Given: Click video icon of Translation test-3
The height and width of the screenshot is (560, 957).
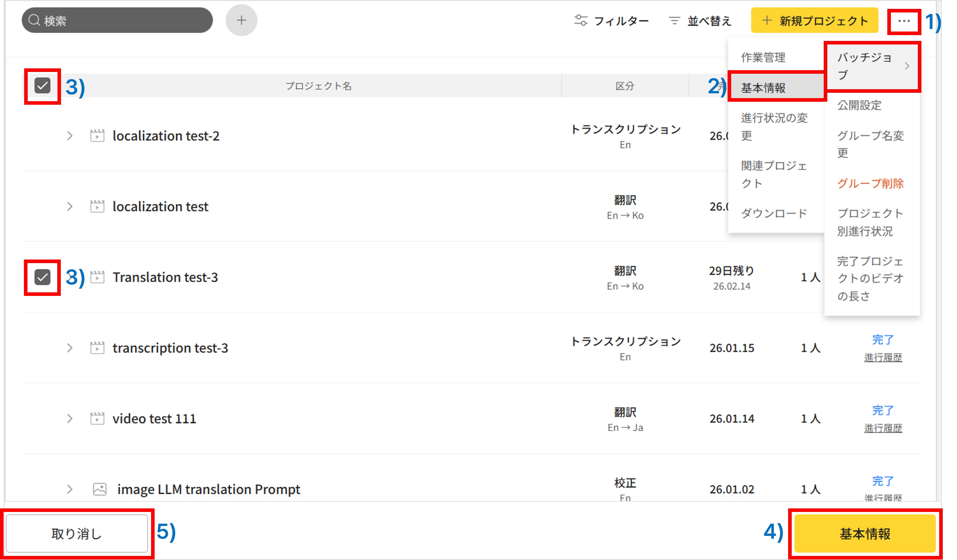Looking at the screenshot, I should pyautogui.click(x=97, y=277).
